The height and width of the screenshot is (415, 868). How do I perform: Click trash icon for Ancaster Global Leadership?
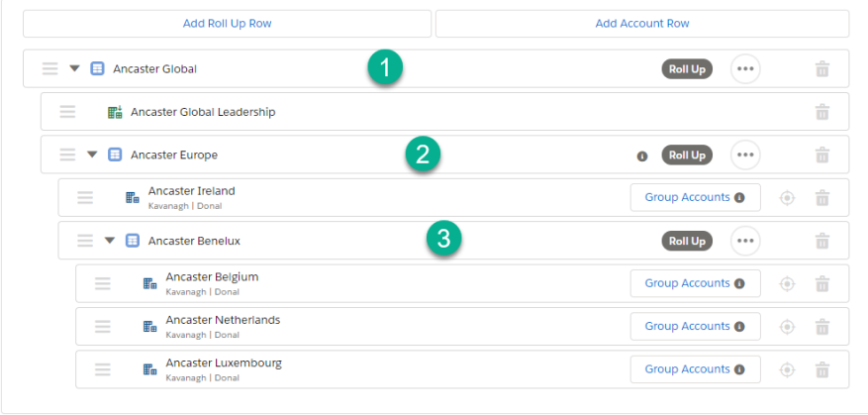click(x=822, y=112)
